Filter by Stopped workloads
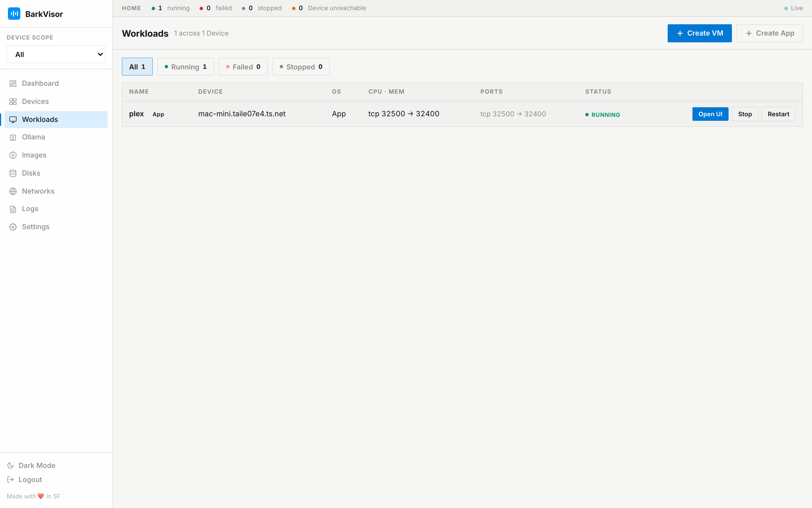Image resolution: width=812 pixels, height=508 pixels. [x=301, y=67]
